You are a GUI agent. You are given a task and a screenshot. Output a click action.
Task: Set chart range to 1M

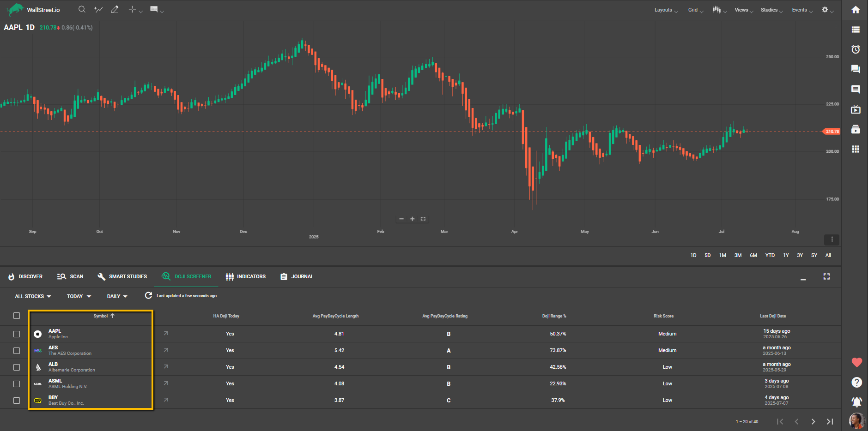pyautogui.click(x=722, y=255)
